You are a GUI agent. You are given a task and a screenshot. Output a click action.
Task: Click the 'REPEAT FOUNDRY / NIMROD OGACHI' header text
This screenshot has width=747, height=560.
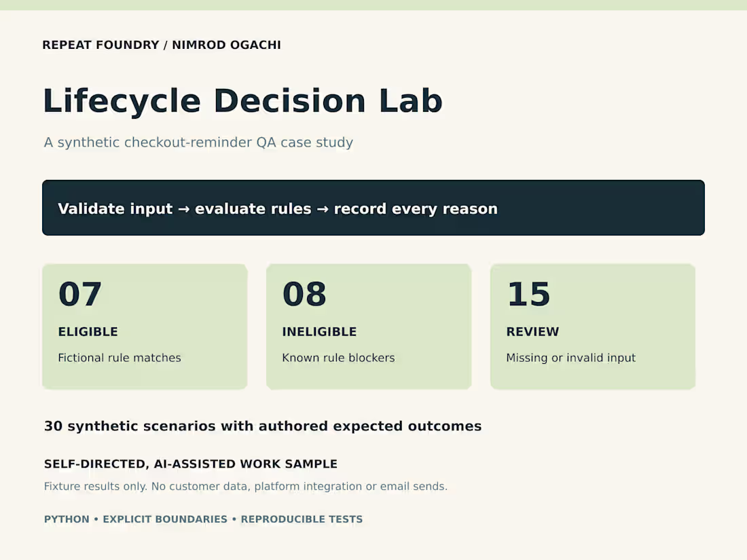[x=162, y=45]
